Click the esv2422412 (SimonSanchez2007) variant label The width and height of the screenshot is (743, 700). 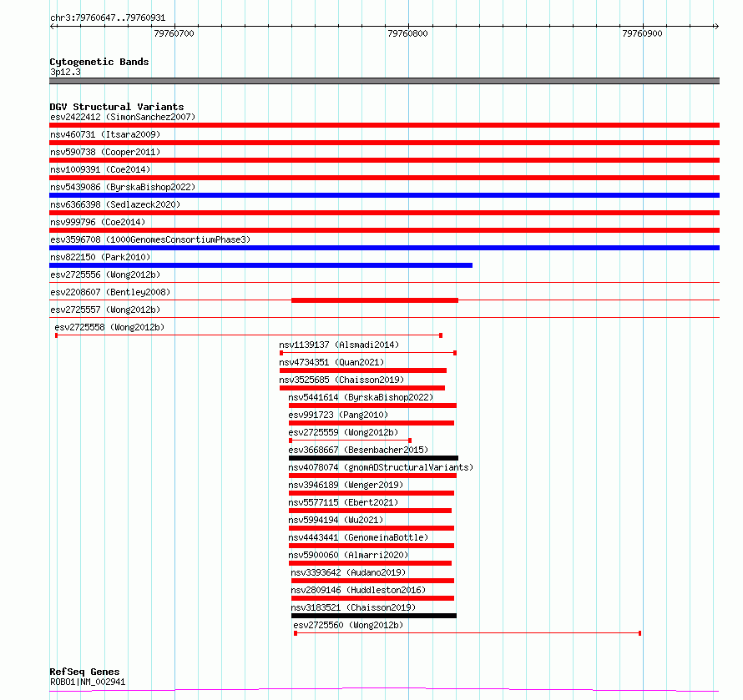click(x=123, y=117)
